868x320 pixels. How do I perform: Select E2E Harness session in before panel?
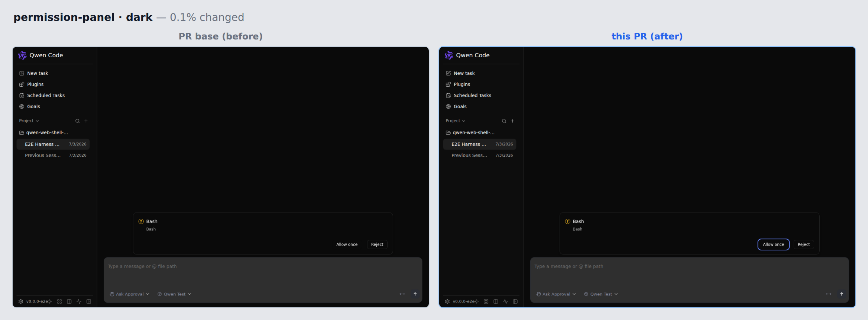coord(53,144)
